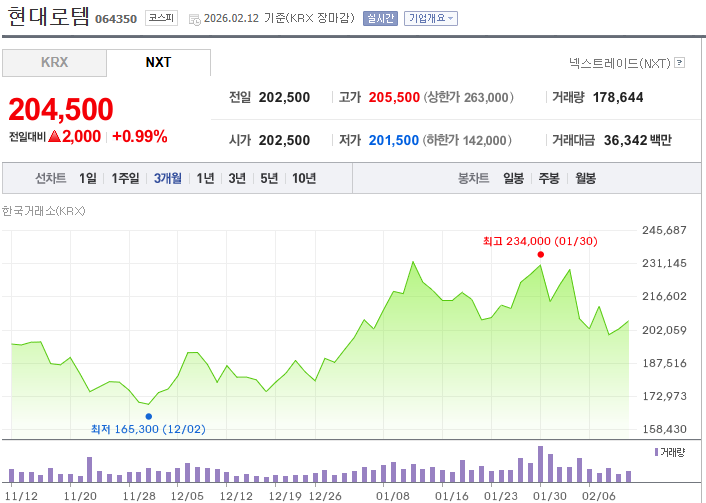Select the NXT tab
This screenshot has height=503, width=706.
[x=158, y=63]
